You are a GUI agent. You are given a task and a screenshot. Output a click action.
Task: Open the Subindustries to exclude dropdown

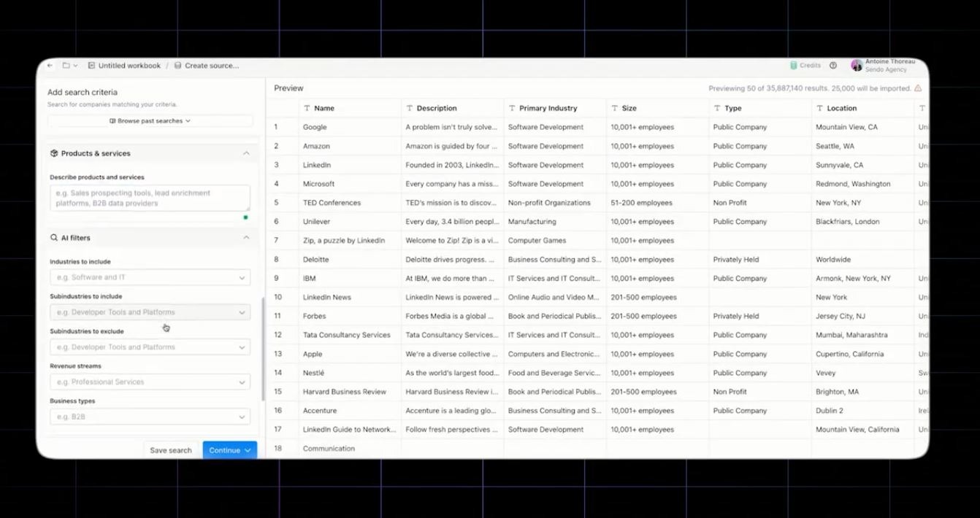click(x=150, y=347)
